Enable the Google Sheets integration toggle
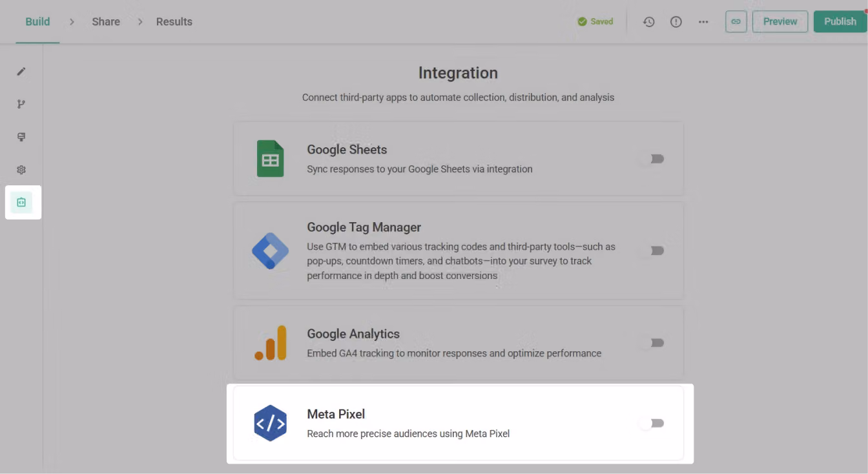Viewport: 868px width, 474px height. click(651, 159)
